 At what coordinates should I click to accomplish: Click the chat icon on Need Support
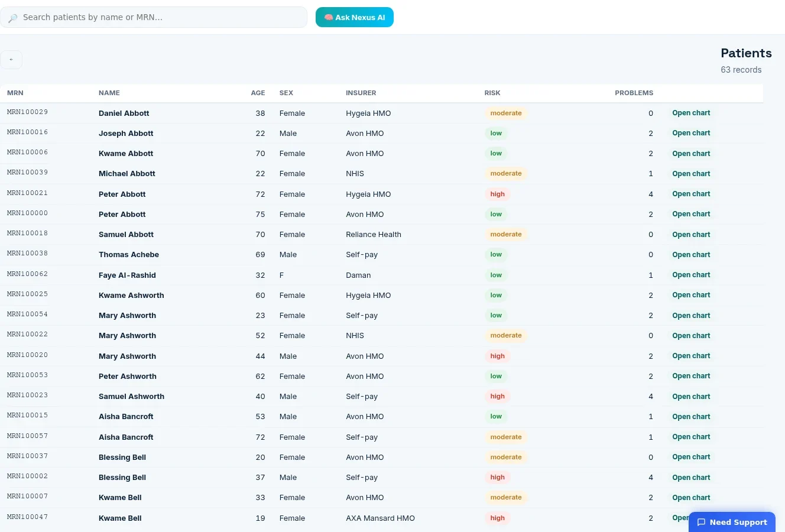[x=701, y=522]
